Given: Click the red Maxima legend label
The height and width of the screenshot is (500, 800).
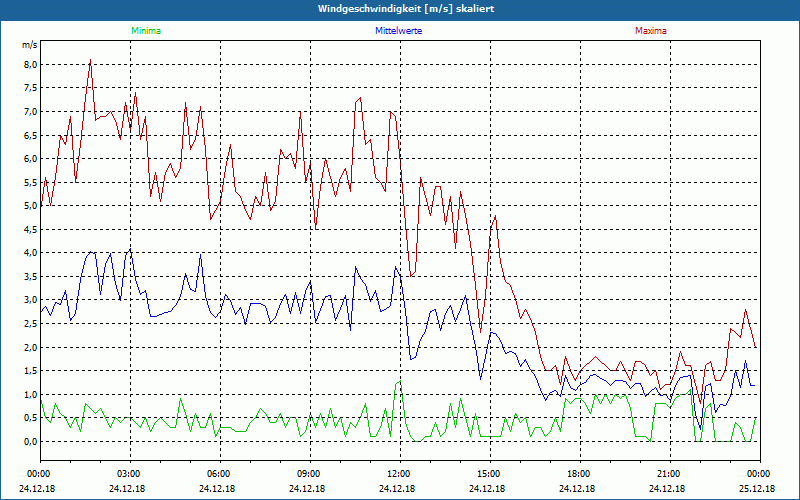Looking at the screenshot, I should pos(651,31).
